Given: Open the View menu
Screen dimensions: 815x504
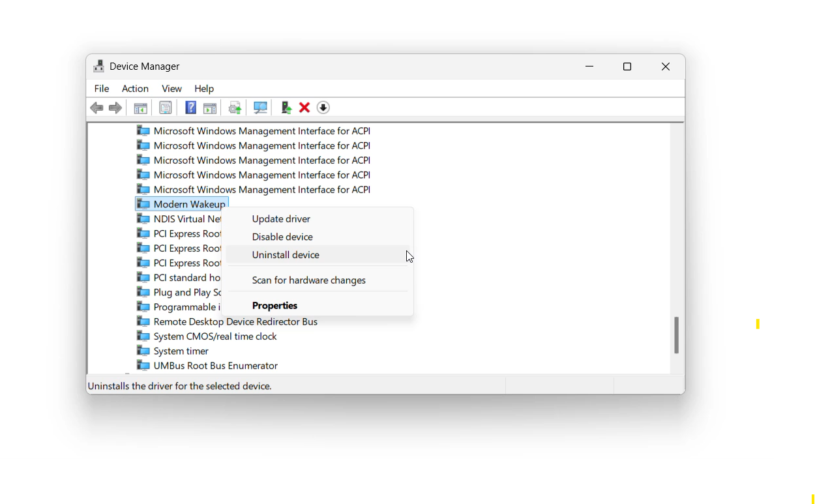Looking at the screenshot, I should [171, 89].
